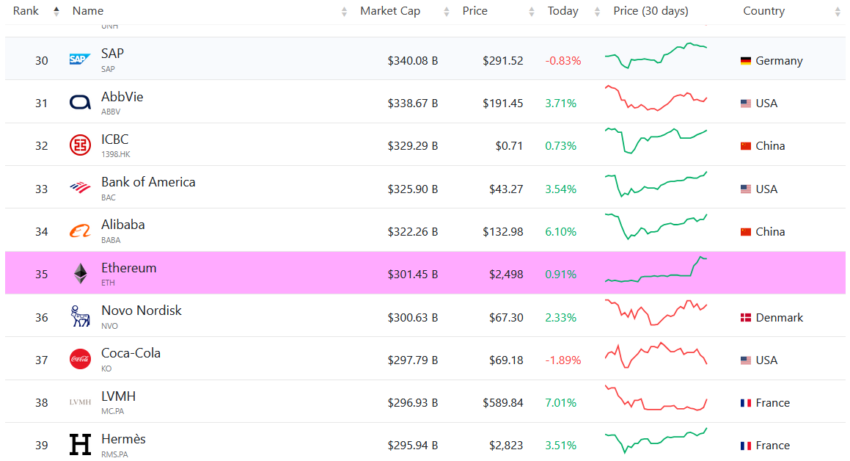This screenshot has height=461, width=850.
Task: Click China flag in ICBC row
Action: pos(746,146)
